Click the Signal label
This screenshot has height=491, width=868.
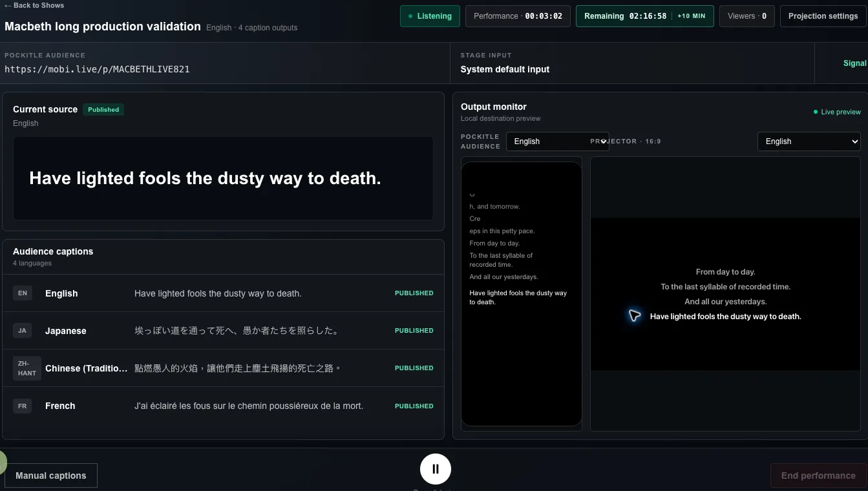pos(854,63)
